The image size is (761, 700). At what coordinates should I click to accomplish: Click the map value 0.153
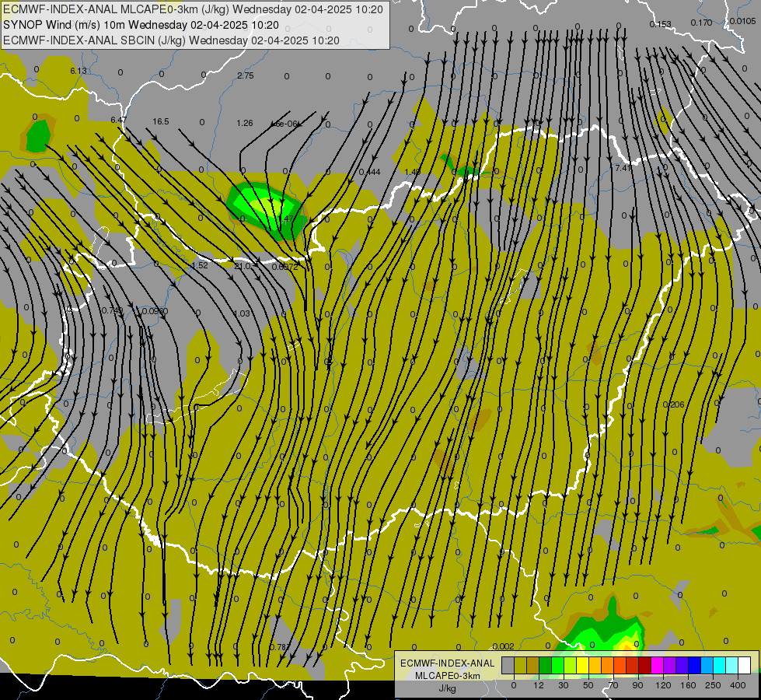click(661, 24)
